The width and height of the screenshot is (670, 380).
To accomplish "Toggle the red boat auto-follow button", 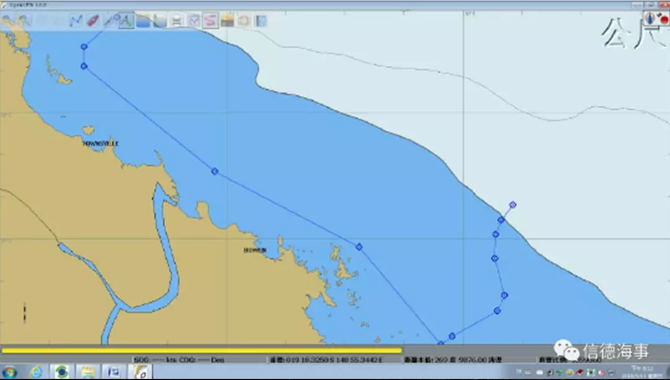I will click(x=92, y=21).
